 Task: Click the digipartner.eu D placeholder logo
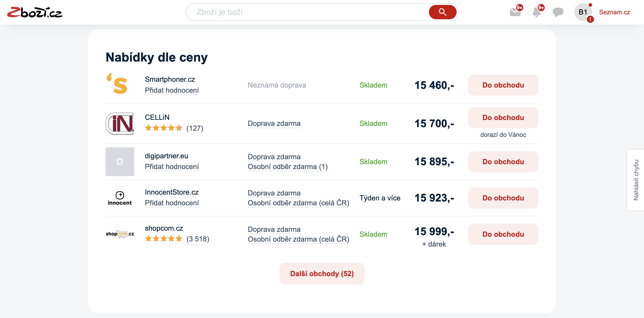point(120,161)
